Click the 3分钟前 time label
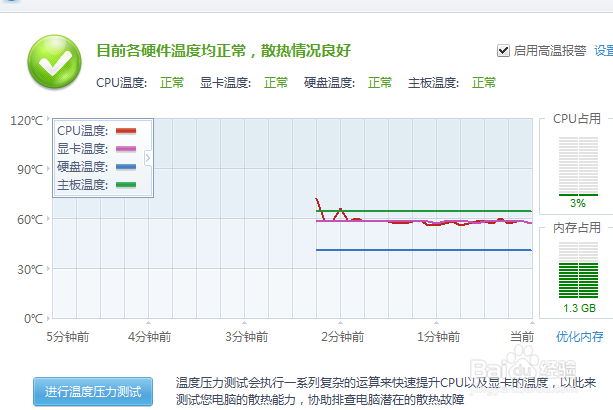This screenshot has width=613, height=410. pyautogui.click(x=246, y=337)
